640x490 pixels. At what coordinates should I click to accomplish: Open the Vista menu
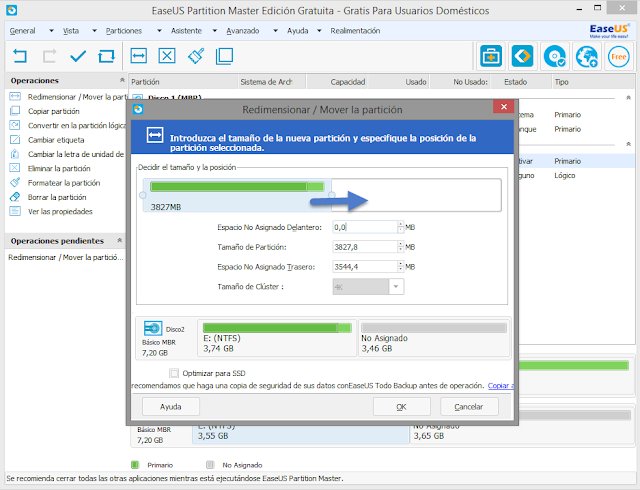(x=71, y=31)
